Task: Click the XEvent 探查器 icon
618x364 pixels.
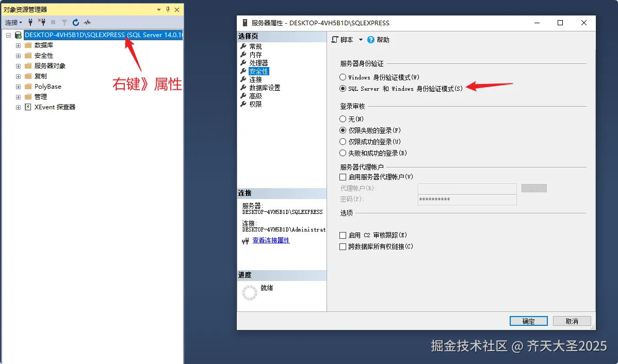Action: [28, 107]
